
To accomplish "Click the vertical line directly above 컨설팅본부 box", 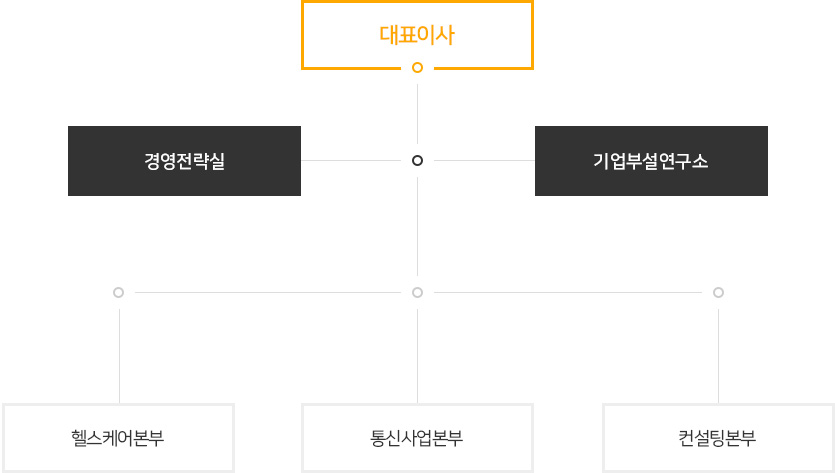I will [x=718, y=356].
